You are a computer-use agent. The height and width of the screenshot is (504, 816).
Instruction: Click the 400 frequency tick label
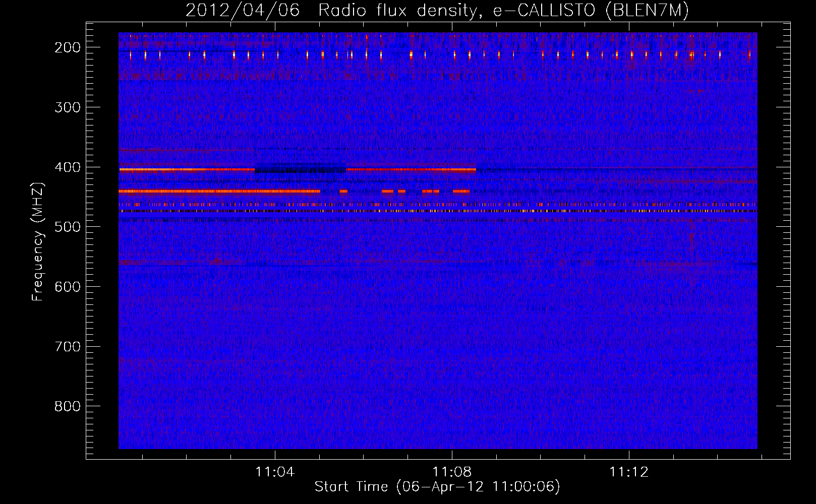click(68, 167)
